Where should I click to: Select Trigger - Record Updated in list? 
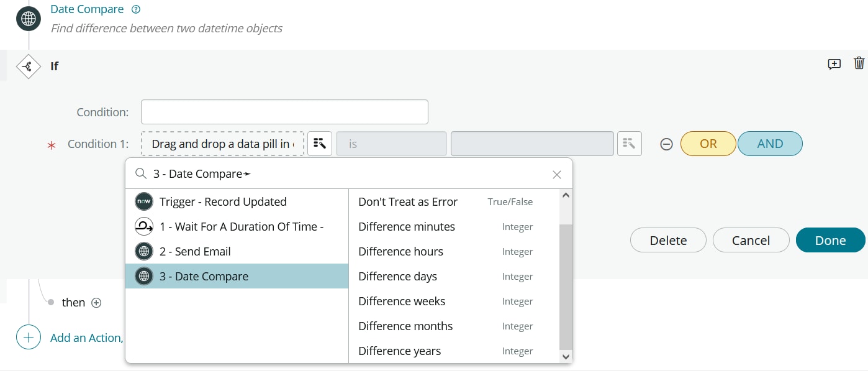click(x=223, y=202)
